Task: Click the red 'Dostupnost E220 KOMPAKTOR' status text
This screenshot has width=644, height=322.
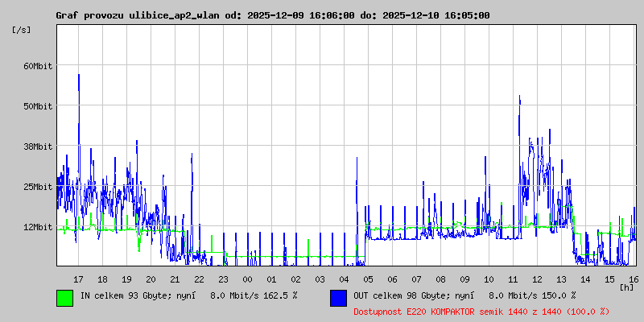Action: (x=481, y=311)
